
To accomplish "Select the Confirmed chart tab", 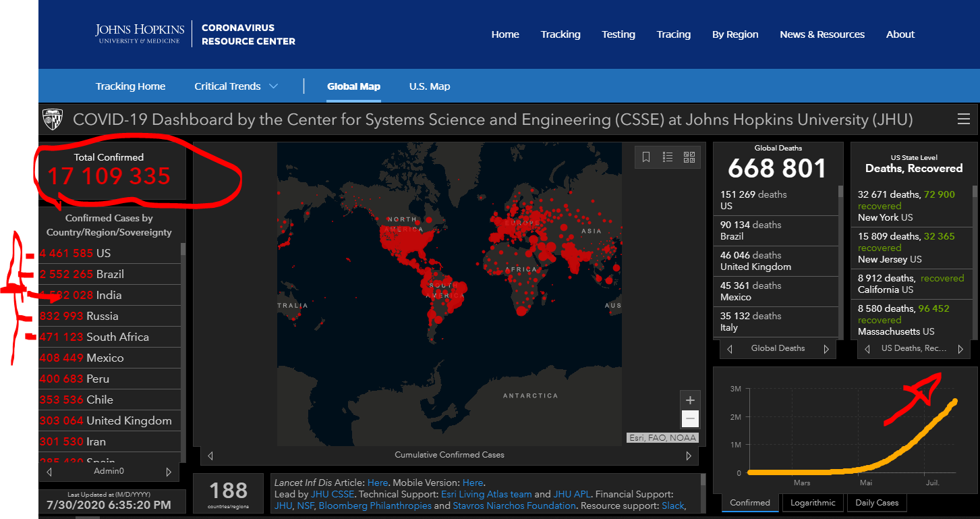I will (x=750, y=503).
